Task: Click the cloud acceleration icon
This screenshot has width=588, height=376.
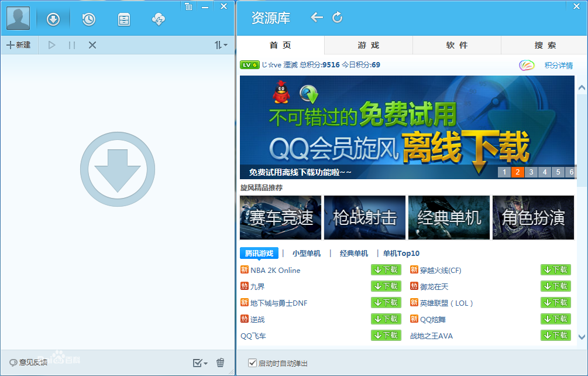Action: [x=159, y=19]
